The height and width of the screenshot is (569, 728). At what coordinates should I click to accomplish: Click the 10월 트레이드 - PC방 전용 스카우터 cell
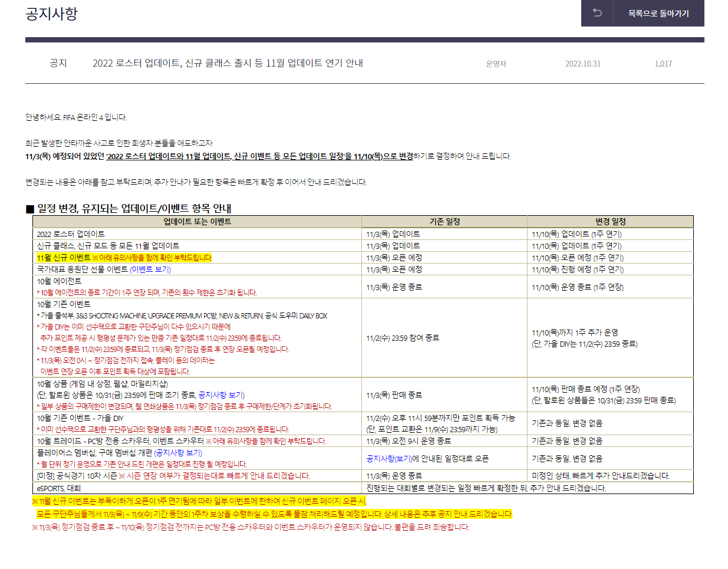pyautogui.click(x=197, y=441)
